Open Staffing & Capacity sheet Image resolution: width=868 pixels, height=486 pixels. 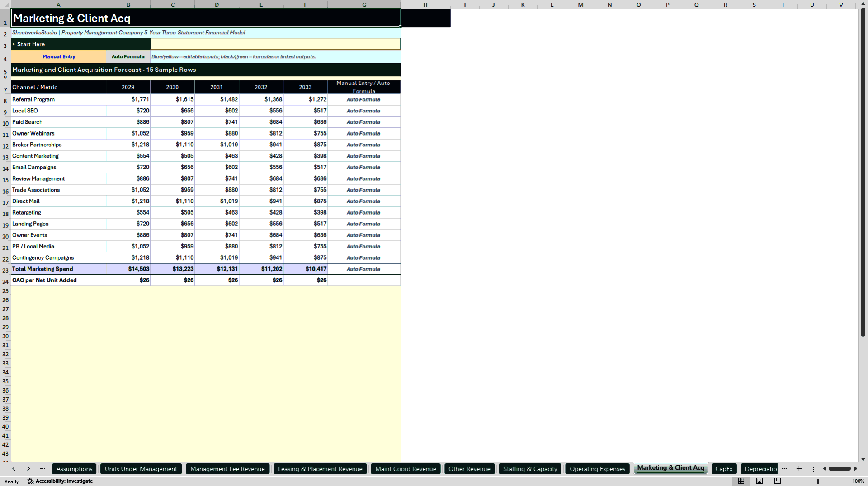[x=530, y=469]
